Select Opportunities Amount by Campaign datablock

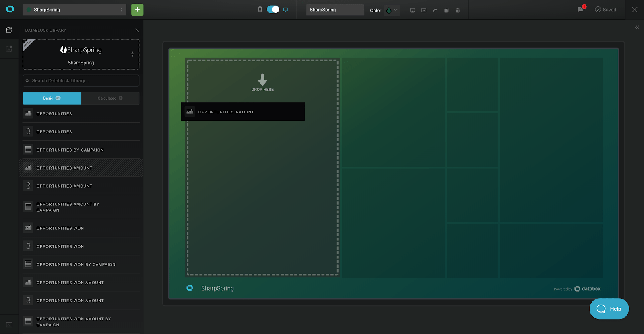[81, 207]
